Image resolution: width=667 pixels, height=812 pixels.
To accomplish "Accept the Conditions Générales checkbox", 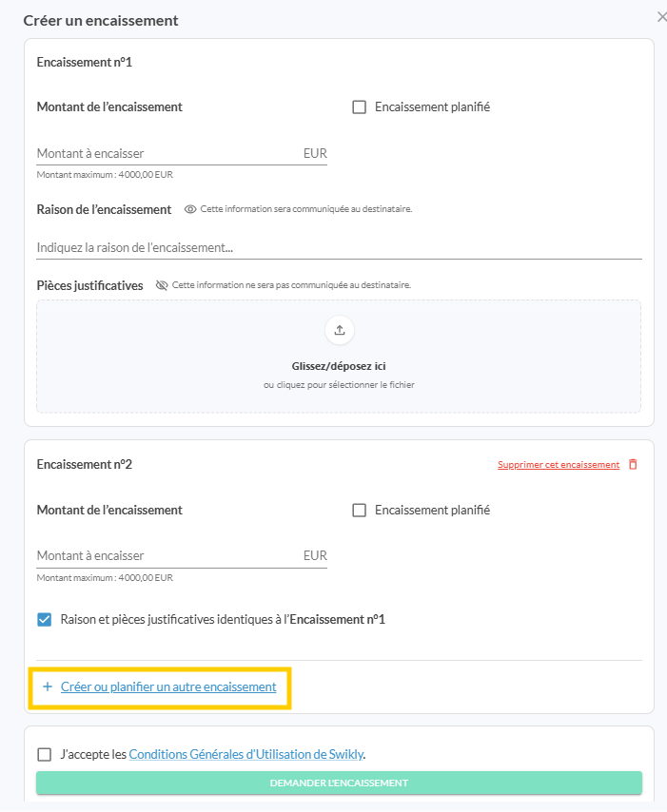I will pos(45,755).
